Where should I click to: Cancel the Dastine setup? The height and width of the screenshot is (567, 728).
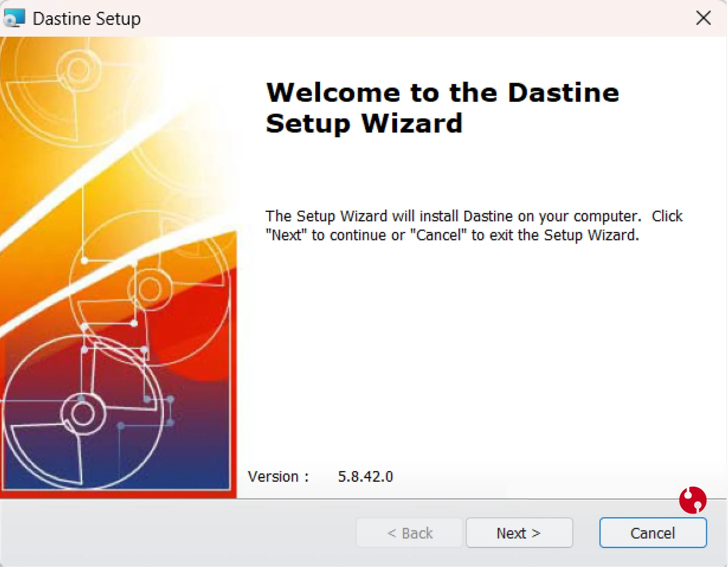(x=653, y=533)
